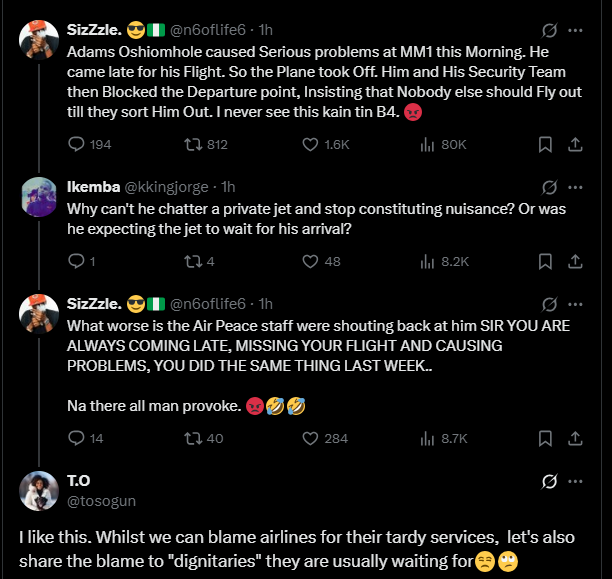
Task: View analytics showing 80K views
Action: pos(443,145)
